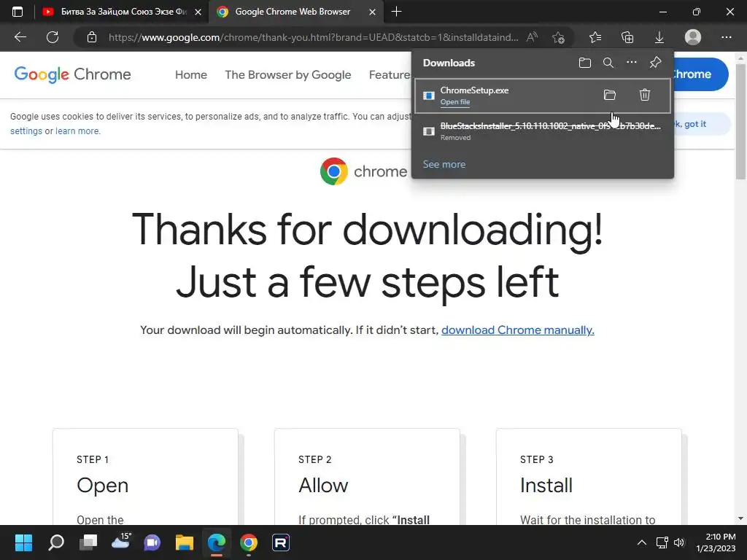
Task: Open downloads folder from Downloads panel
Action: [x=585, y=63]
